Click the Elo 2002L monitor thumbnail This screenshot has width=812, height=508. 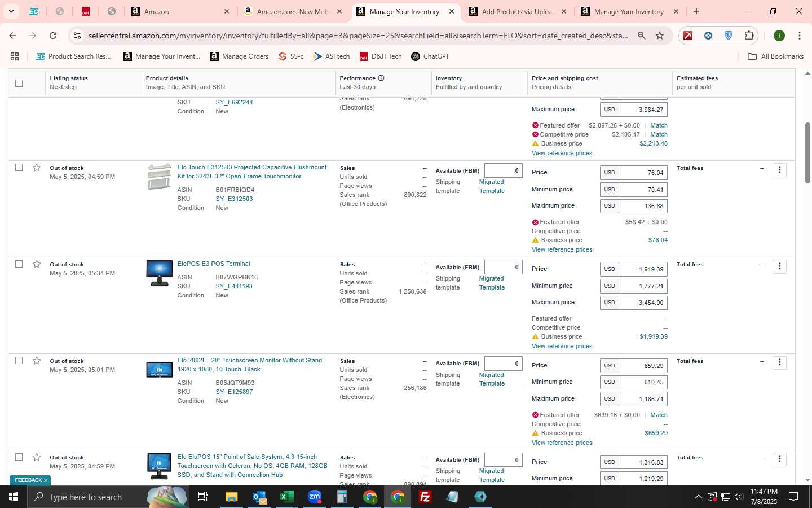tap(159, 370)
